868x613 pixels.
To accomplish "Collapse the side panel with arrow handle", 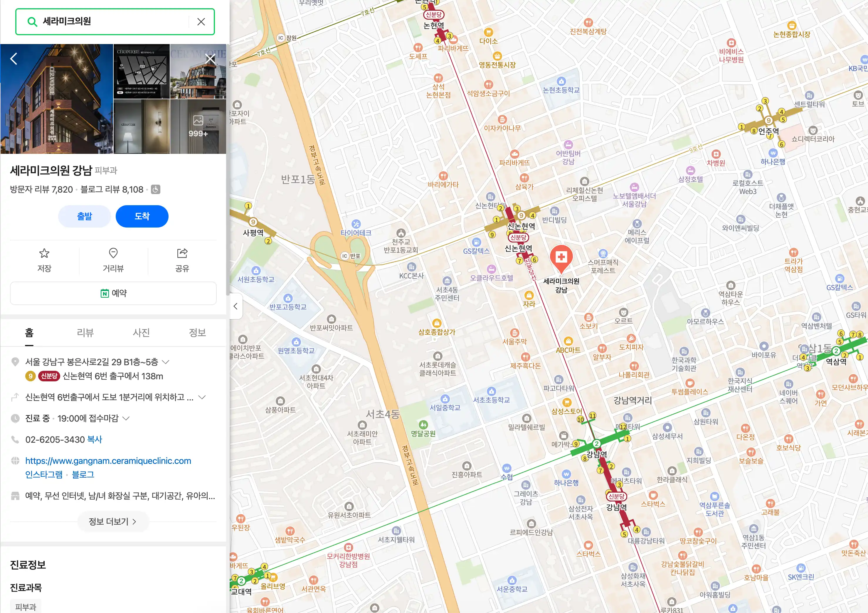I will [x=235, y=306].
